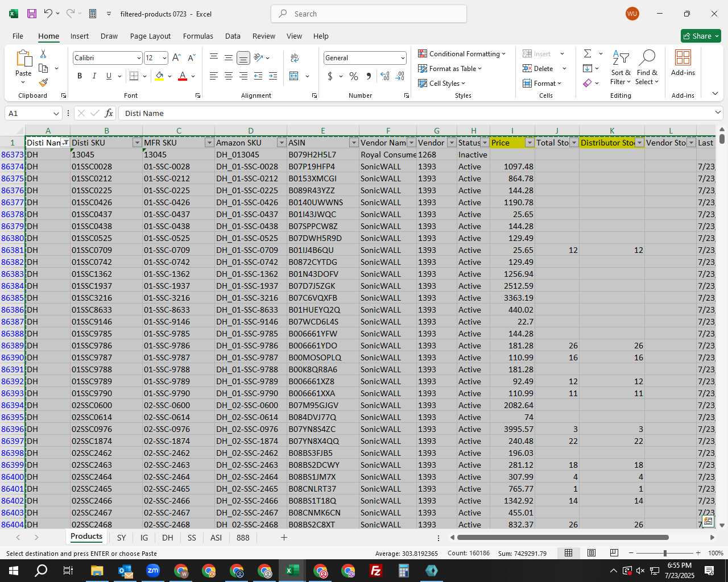This screenshot has height=582, width=728.
Task: Open the Price column filter dropdown
Action: (x=530, y=143)
